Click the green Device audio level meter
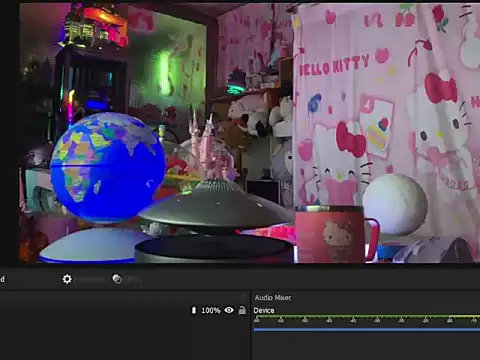The height and width of the screenshot is (360, 480). [367, 317]
